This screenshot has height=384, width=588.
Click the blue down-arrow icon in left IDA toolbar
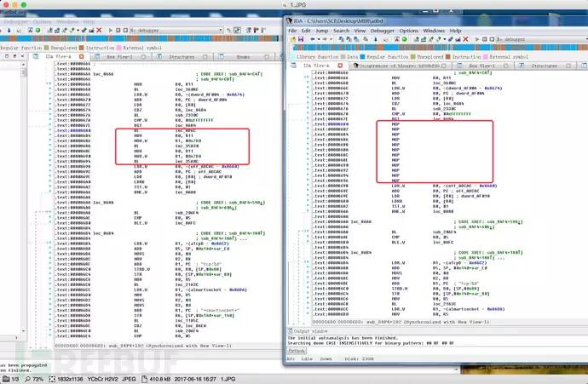coord(9,30)
